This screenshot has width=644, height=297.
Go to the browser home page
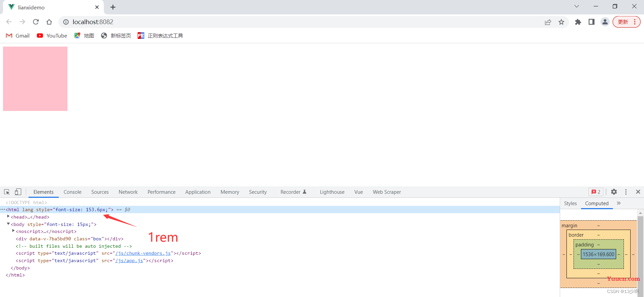49,22
